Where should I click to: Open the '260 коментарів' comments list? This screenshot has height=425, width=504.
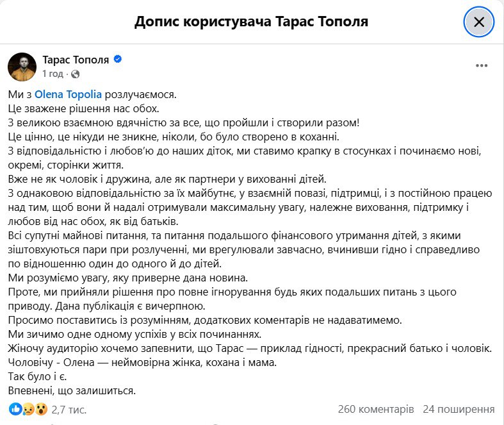[376, 409]
